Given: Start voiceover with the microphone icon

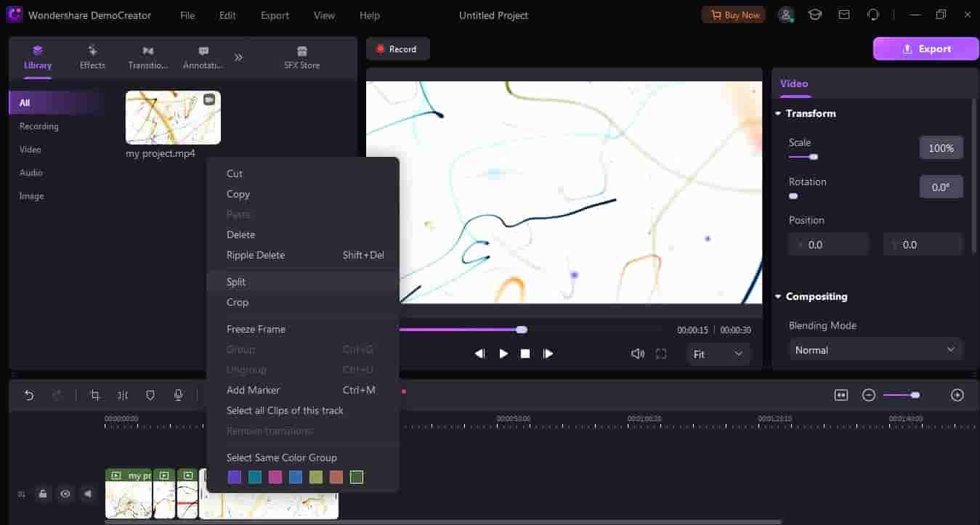Looking at the screenshot, I should pos(178,395).
